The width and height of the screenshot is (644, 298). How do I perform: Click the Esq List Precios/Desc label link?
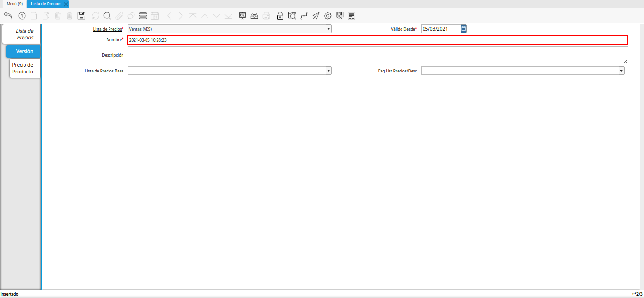[x=397, y=71]
